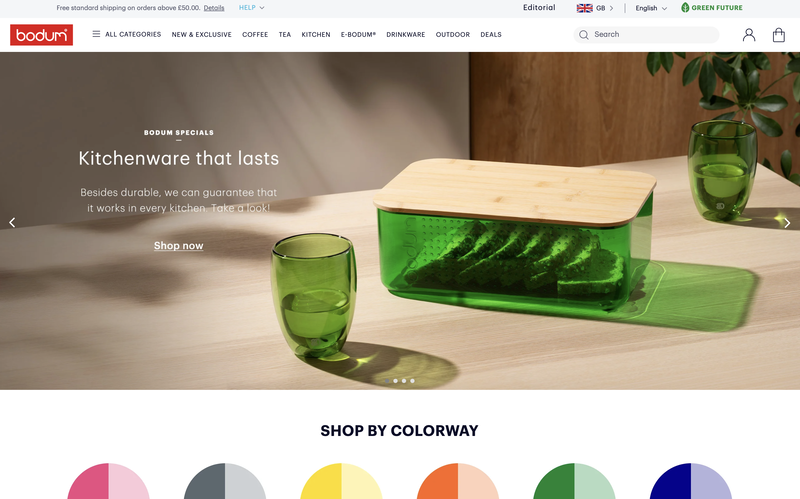Expand the GB region chevron
Screen dimensions: 800x499
coord(611,8)
